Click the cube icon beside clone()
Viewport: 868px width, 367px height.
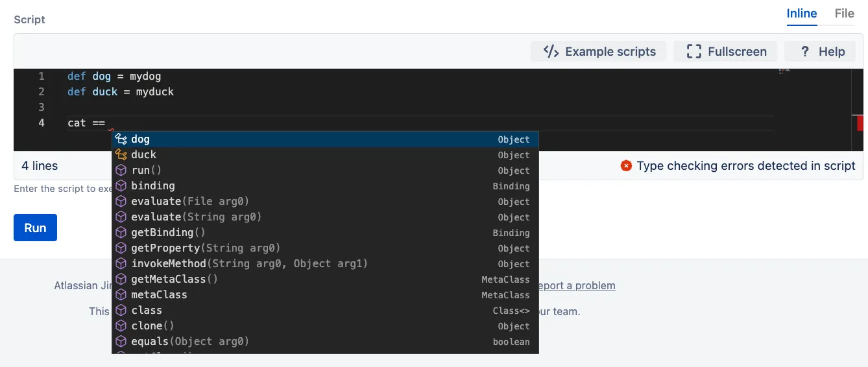121,326
